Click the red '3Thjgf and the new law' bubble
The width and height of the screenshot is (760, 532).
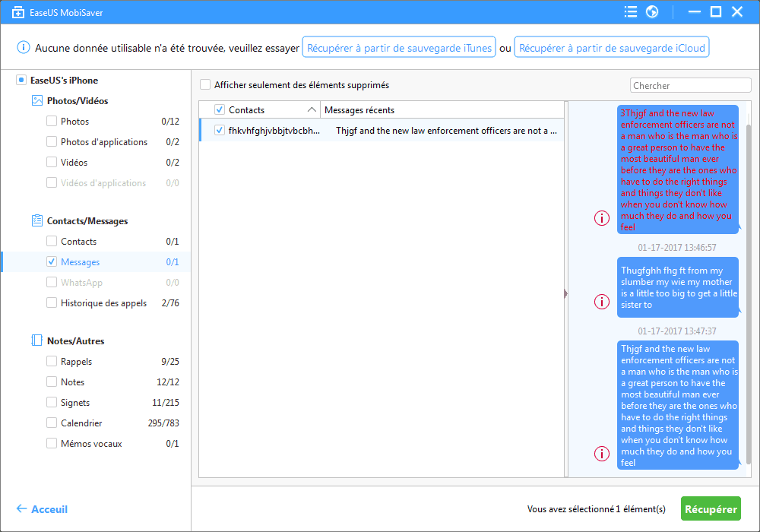coord(678,169)
